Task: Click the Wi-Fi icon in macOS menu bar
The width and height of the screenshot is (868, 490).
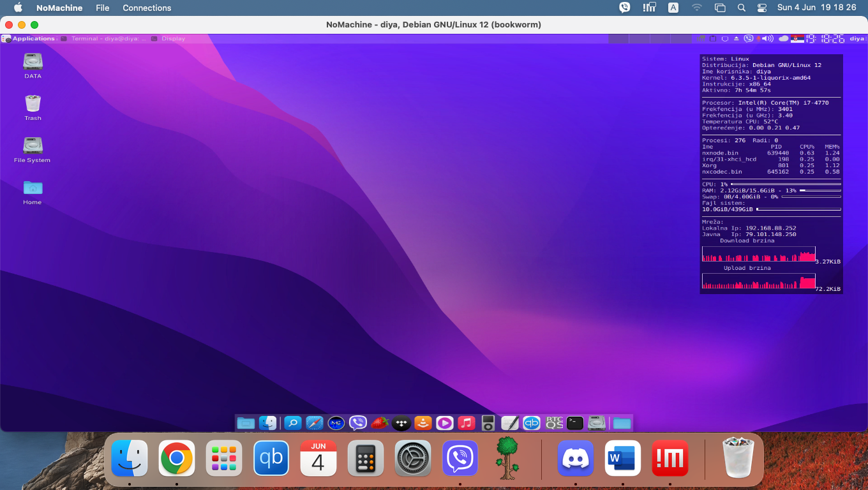Action: pos(696,8)
